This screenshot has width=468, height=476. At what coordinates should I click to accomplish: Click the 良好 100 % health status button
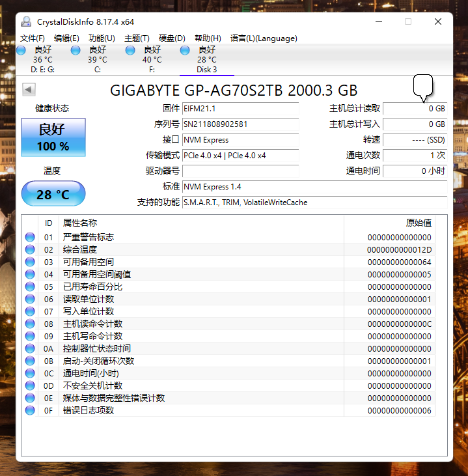click(53, 137)
